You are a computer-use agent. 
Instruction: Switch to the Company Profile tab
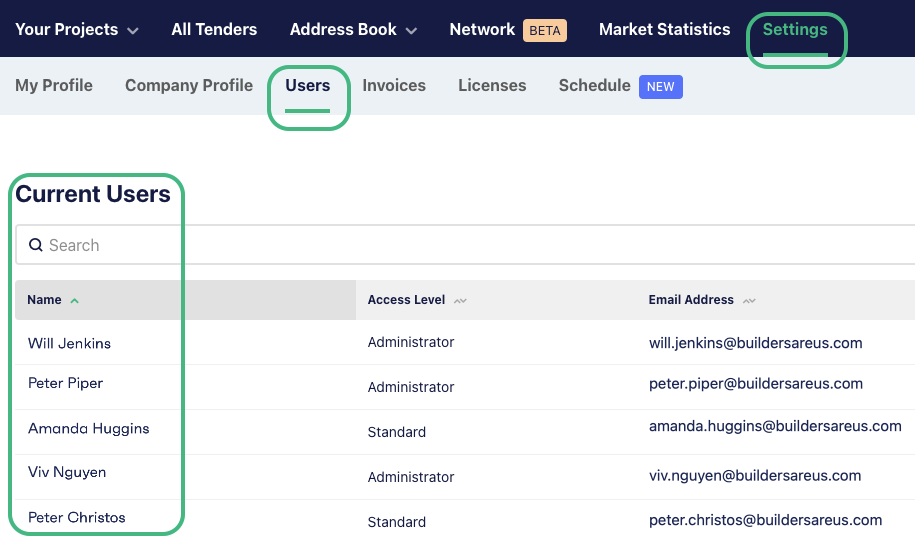189,85
